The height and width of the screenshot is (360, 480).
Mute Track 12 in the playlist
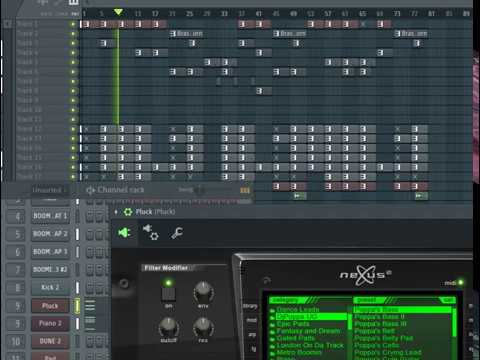tap(73, 129)
